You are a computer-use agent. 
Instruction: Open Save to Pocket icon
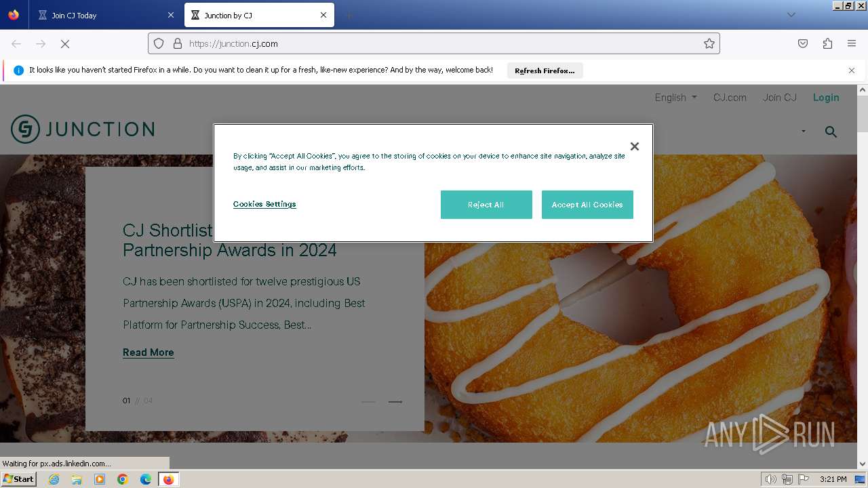803,43
